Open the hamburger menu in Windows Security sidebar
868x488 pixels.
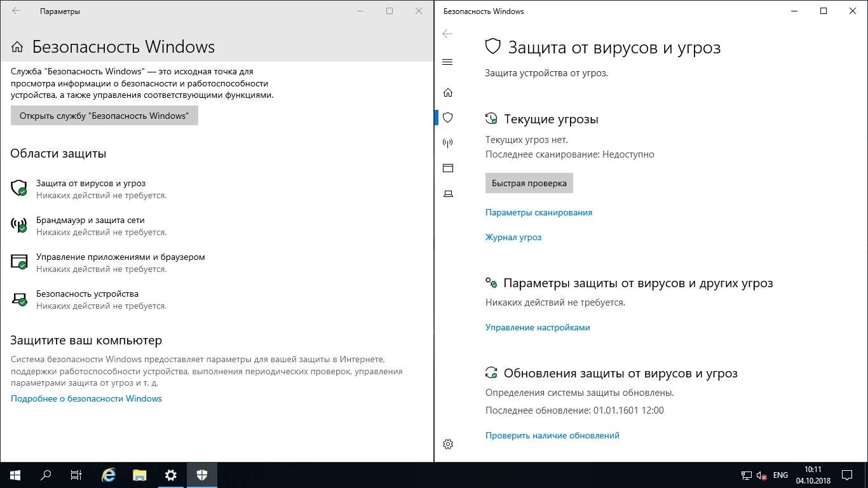coord(447,62)
